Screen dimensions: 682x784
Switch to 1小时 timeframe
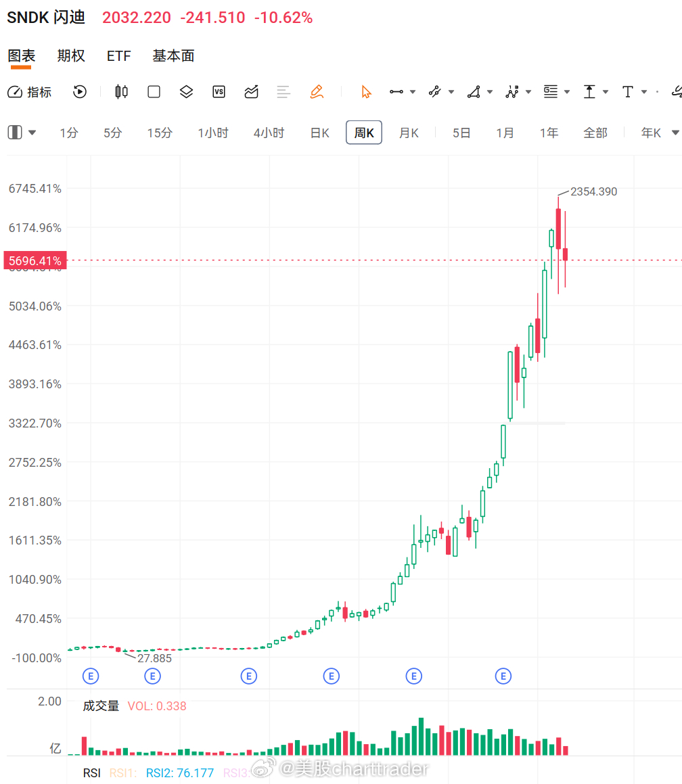click(213, 133)
